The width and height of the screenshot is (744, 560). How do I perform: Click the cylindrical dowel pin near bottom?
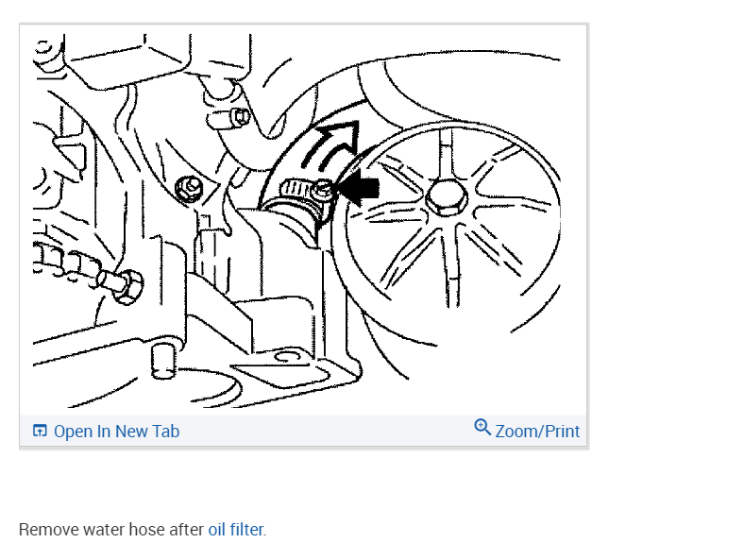[163, 362]
